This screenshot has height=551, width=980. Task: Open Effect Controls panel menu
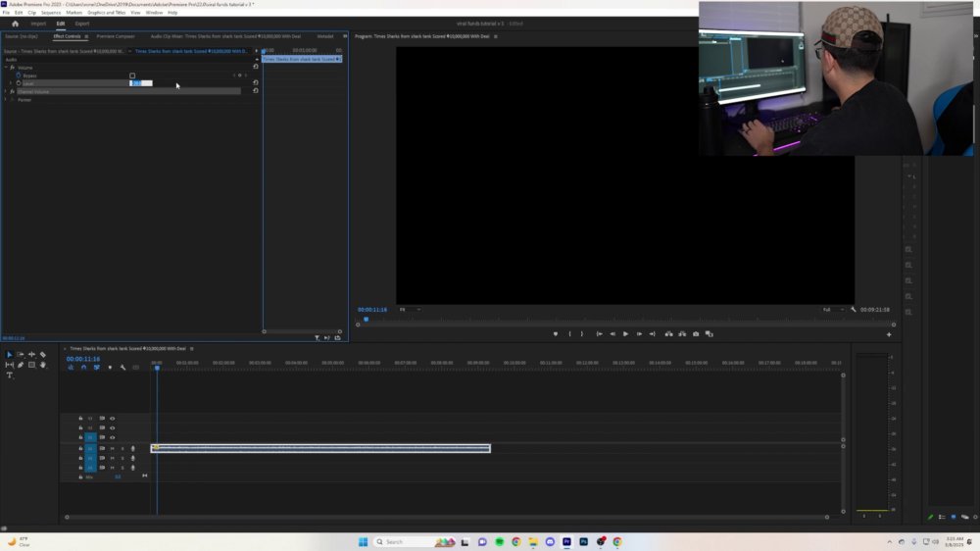click(86, 36)
